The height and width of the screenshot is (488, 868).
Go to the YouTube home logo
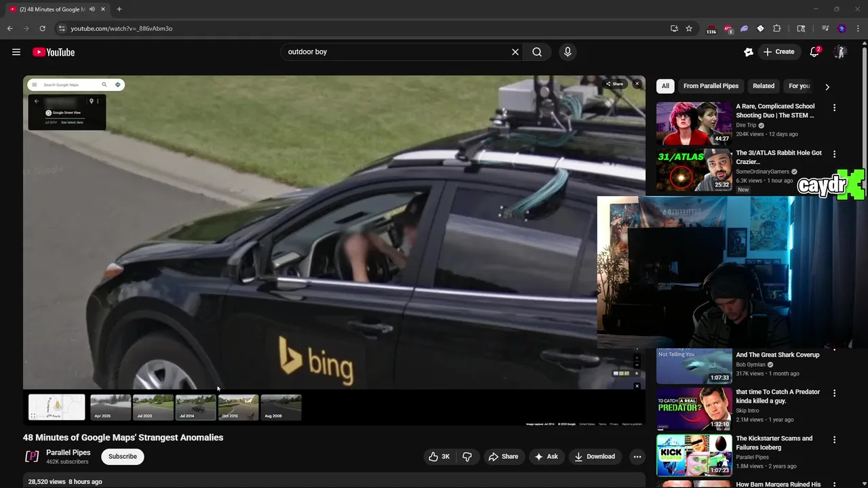(x=54, y=52)
